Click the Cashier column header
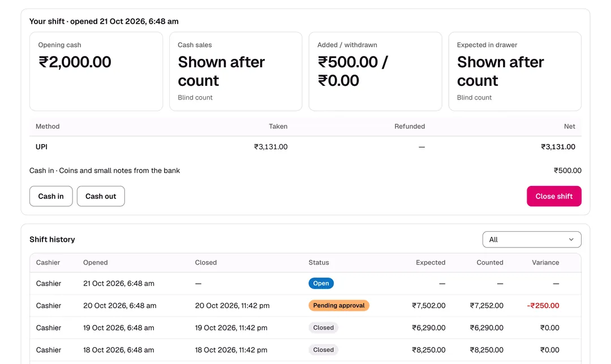This screenshot has height=364, width=611. point(48,262)
